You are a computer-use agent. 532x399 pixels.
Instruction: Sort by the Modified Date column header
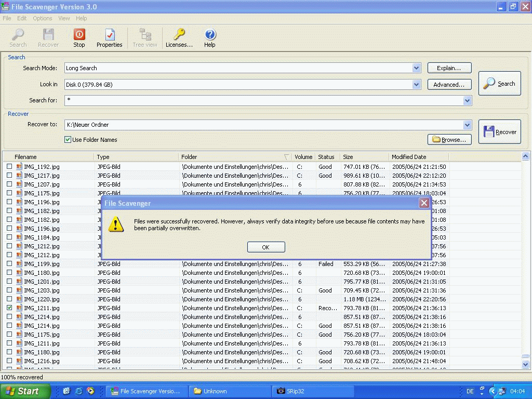[x=419, y=157]
